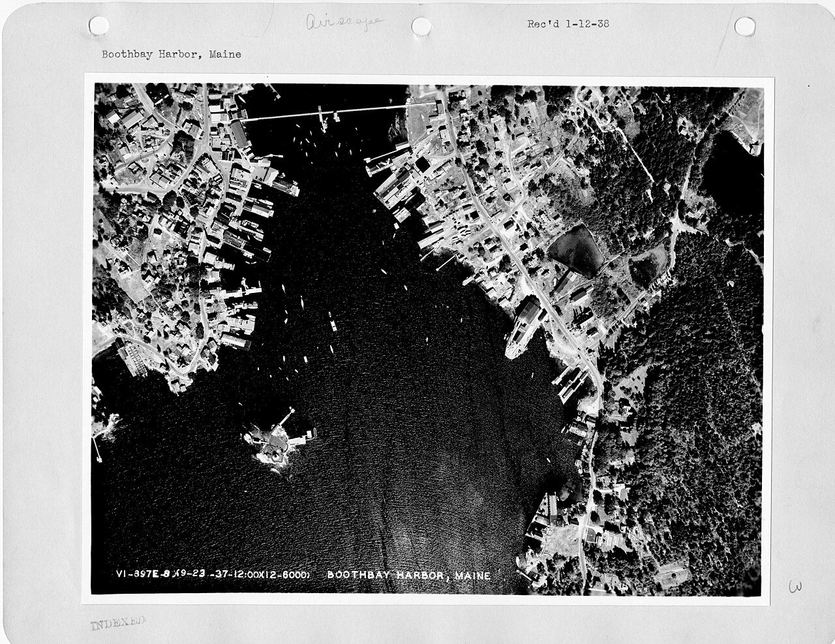
Task: Select the "Rec'd 1-12-38" date note
Action: coord(568,24)
